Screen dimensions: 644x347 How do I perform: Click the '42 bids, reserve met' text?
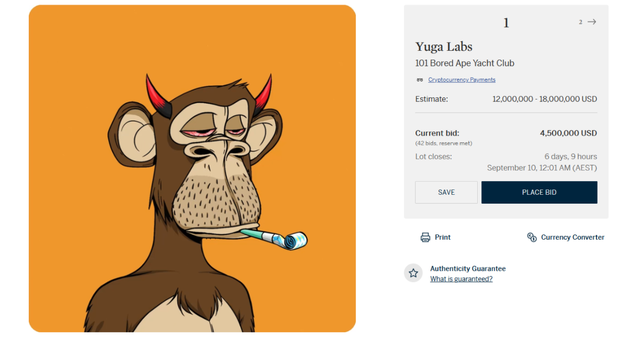click(443, 143)
